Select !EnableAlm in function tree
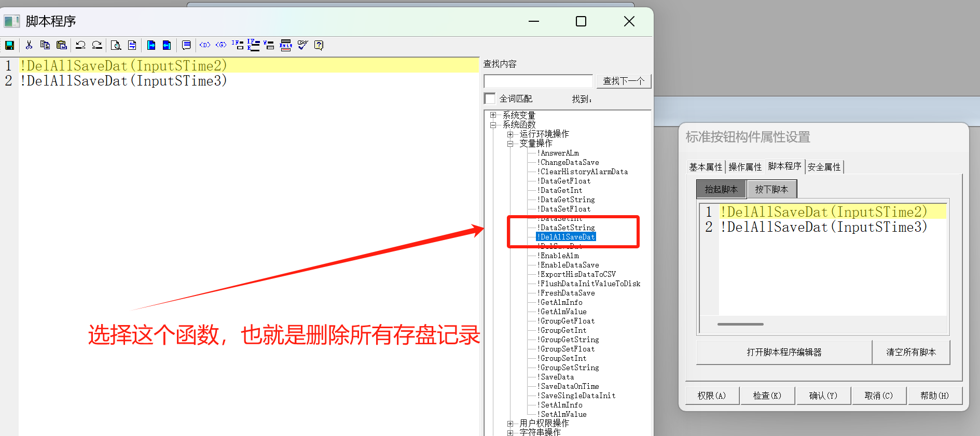Viewport: 980px width, 436px height. 558,256
